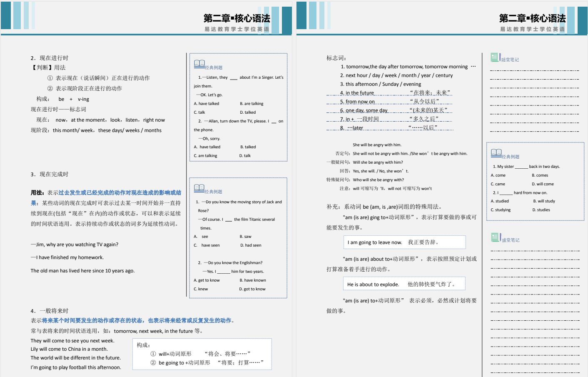Image resolution: width=588 pixels, height=377 pixels.
Task: Click answer option 'B. saw'
Action: (245, 237)
